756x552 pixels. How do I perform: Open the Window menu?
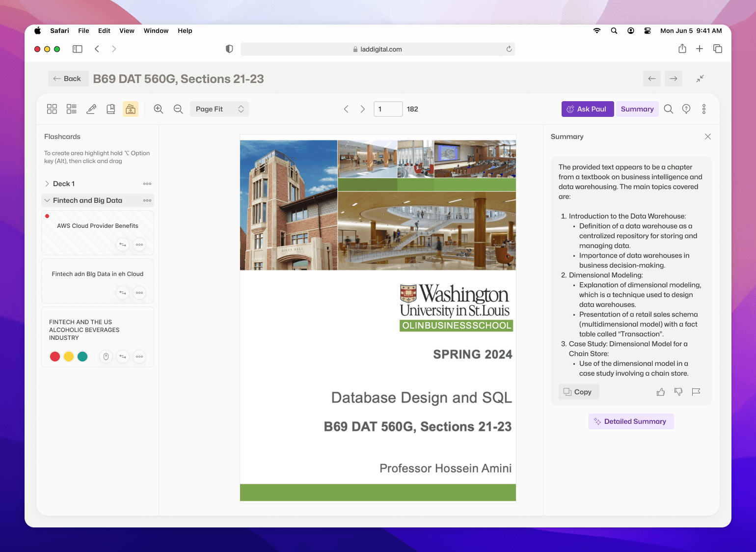(x=156, y=30)
